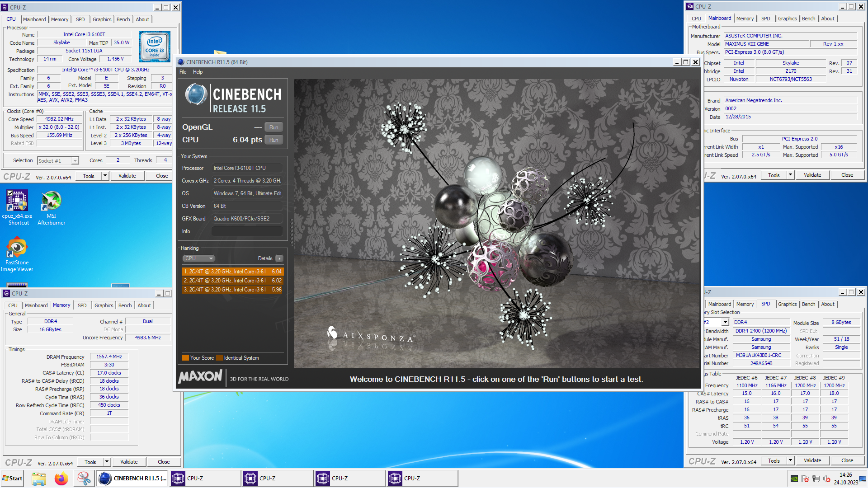Select About tab in top-right CPU-Z
The height and width of the screenshot is (488, 868).
[x=828, y=19]
